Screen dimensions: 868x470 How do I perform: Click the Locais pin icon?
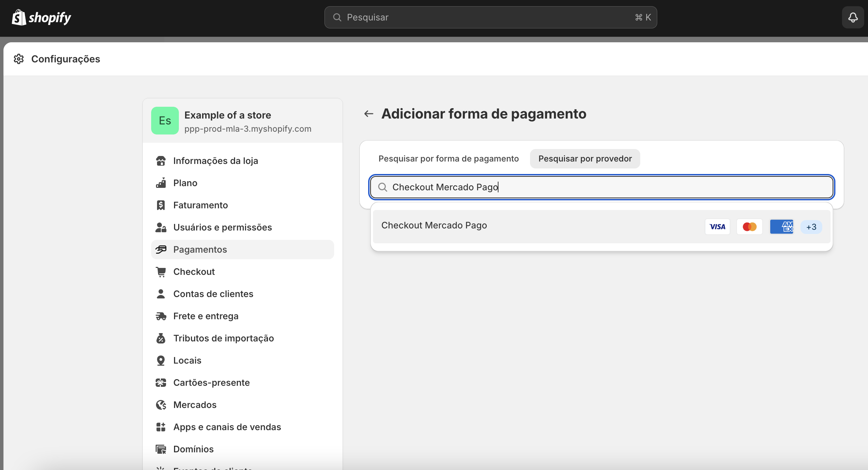pos(161,360)
